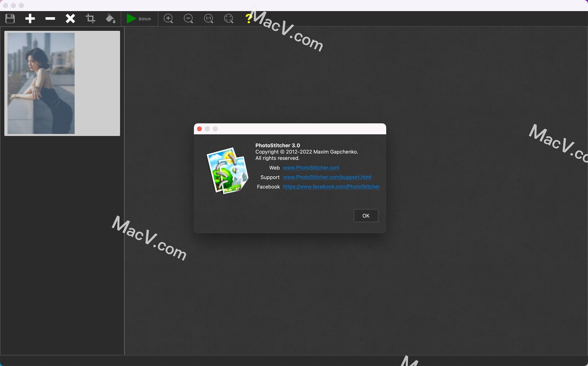Add images with the plus icon
The width and height of the screenshot is (588, 366).
(30, 19)
